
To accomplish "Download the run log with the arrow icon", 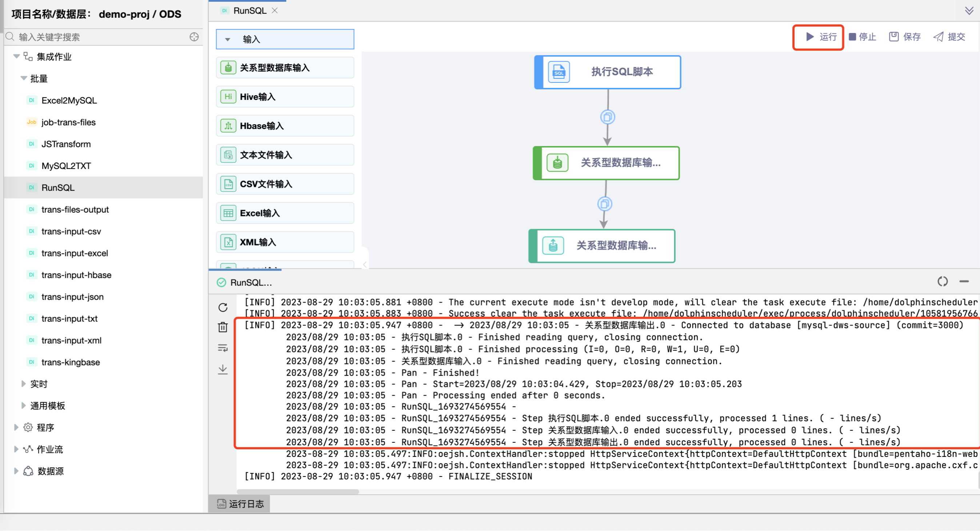I will [223, 369].
